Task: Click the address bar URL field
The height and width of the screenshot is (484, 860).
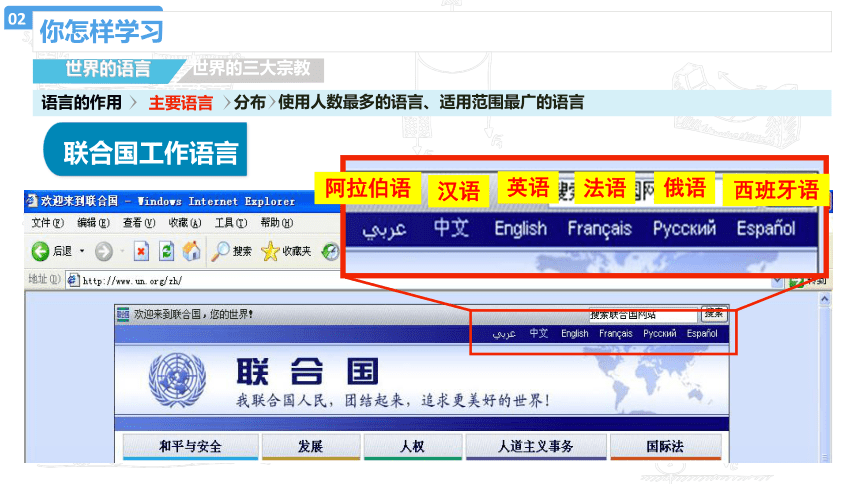Action: coord(422,281)
